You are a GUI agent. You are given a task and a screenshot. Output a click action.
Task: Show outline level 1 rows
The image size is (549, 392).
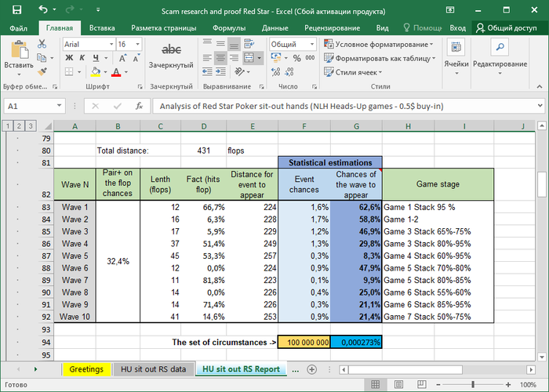7,125
